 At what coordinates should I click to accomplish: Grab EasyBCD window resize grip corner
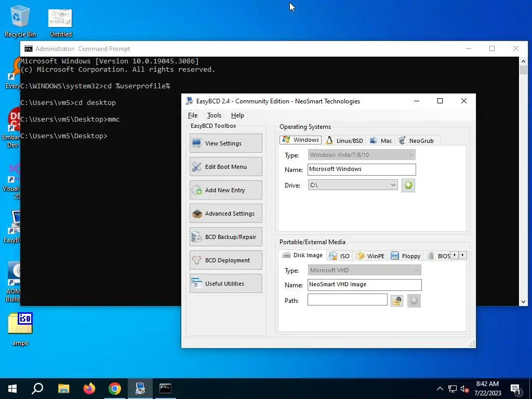click(472, 344)
